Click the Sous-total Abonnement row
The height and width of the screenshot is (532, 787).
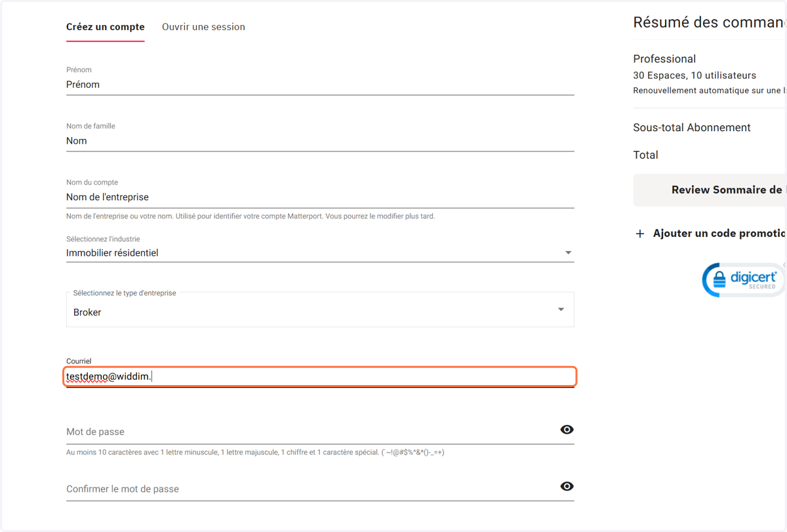[x=710, y=127]
